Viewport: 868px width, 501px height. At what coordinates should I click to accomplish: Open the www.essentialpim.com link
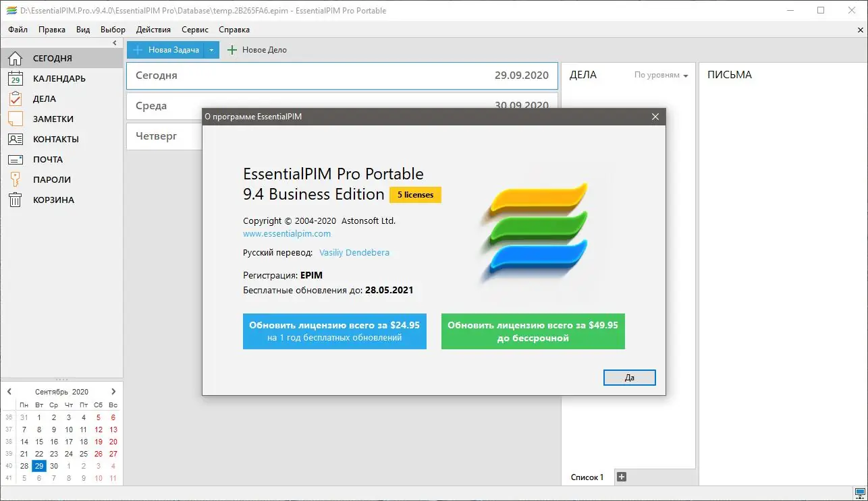pyautogui.click(x=287, y=234)
